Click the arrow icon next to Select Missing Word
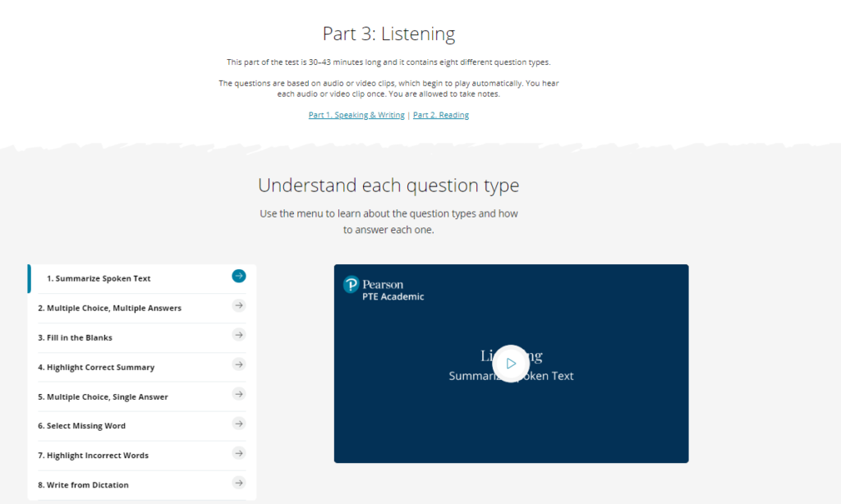The height and width of the screenshot is (504, 841). coord(238,424)
